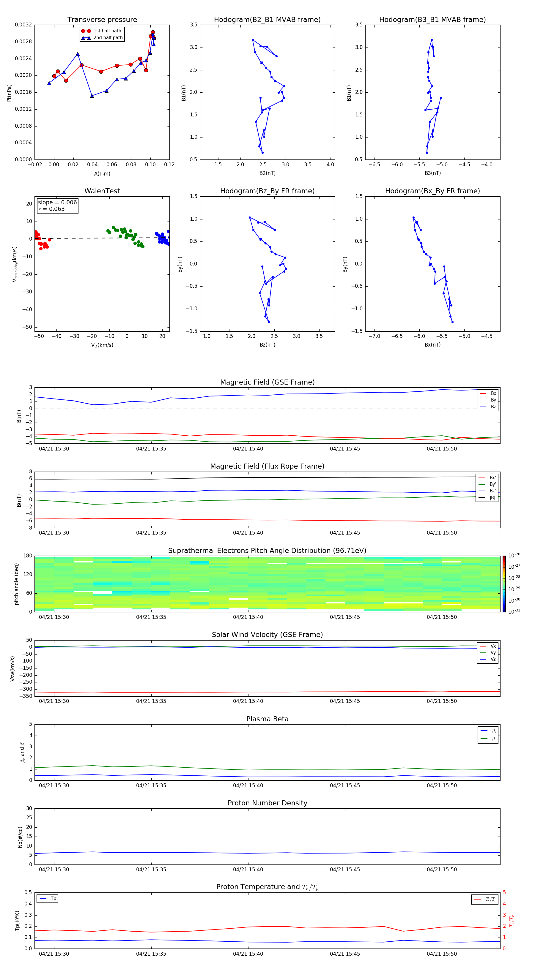The width and height of the screenshot is (535, 980).
Task: Click the "2nd half path" legend entry
Action: [102, 38]
